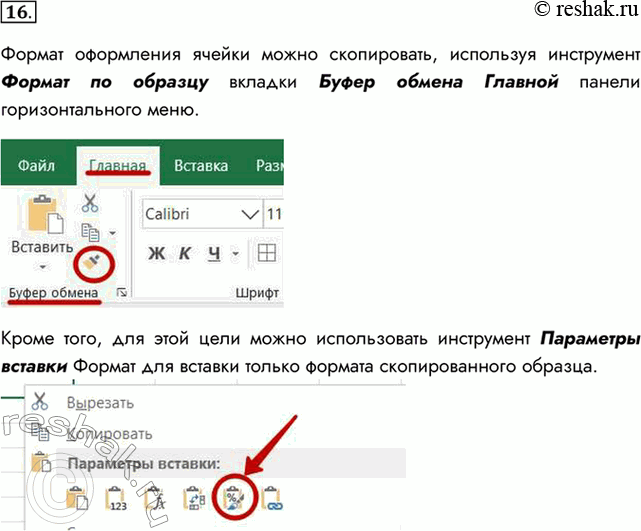641x531 pixels.
Task: Select the Paste Link chain icon
Action: coord(272,499)
